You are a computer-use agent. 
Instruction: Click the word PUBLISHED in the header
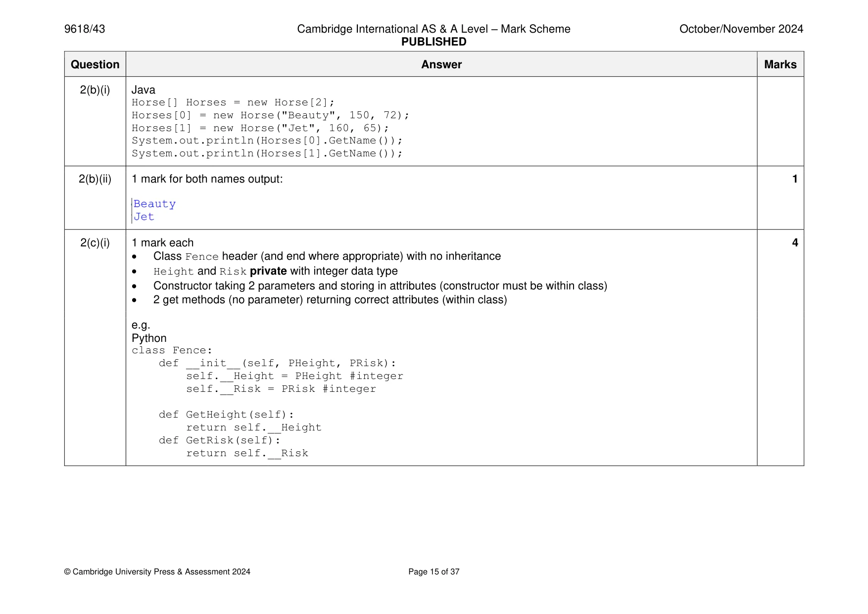click(434, 42)
